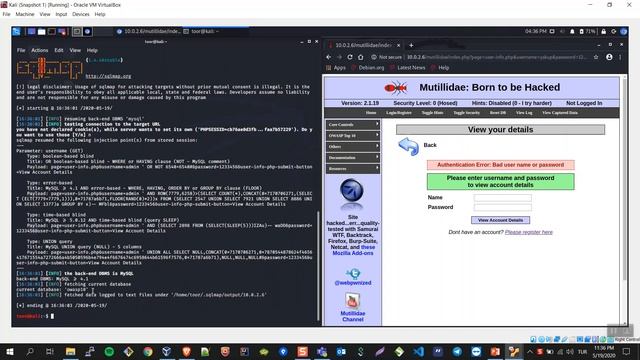This screenshot has height=360, width=640.
Task: Click the Kali lock screen icon
Action: pyautogui.click(x=604, y=31)
